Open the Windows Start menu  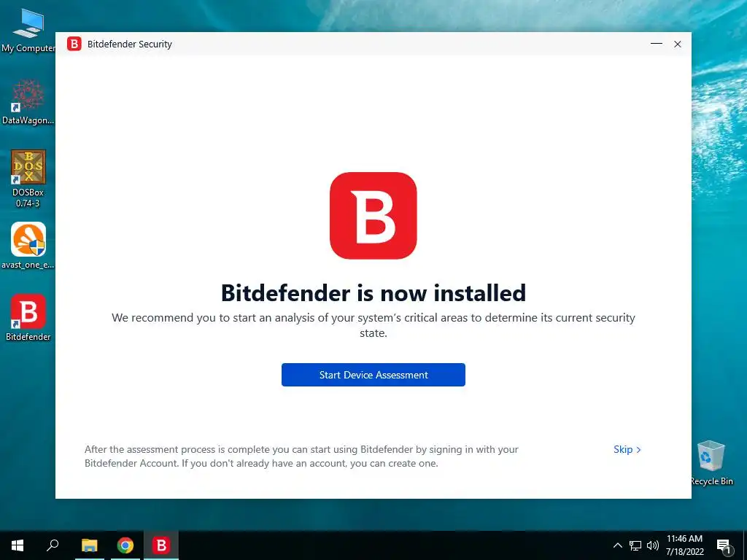pos(18,545)
